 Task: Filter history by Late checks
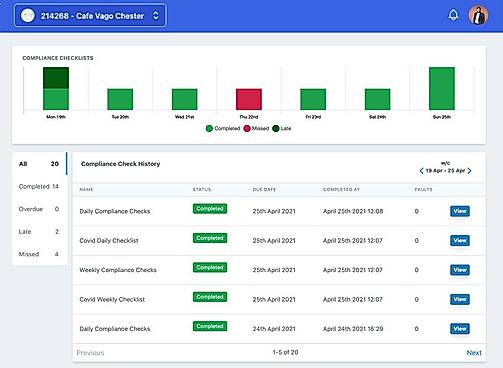click(39, 232)
